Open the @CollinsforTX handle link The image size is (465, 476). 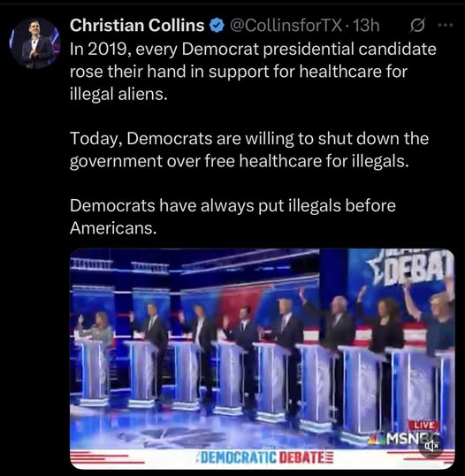pos(286,26)
